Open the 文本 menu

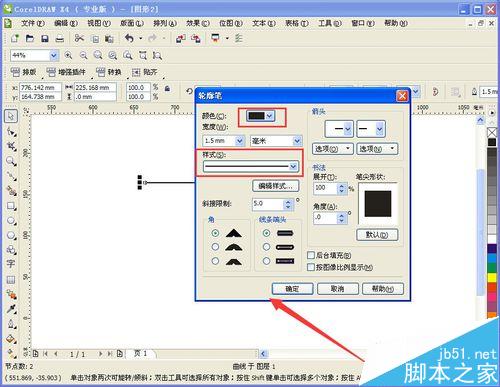pos(264,23)
